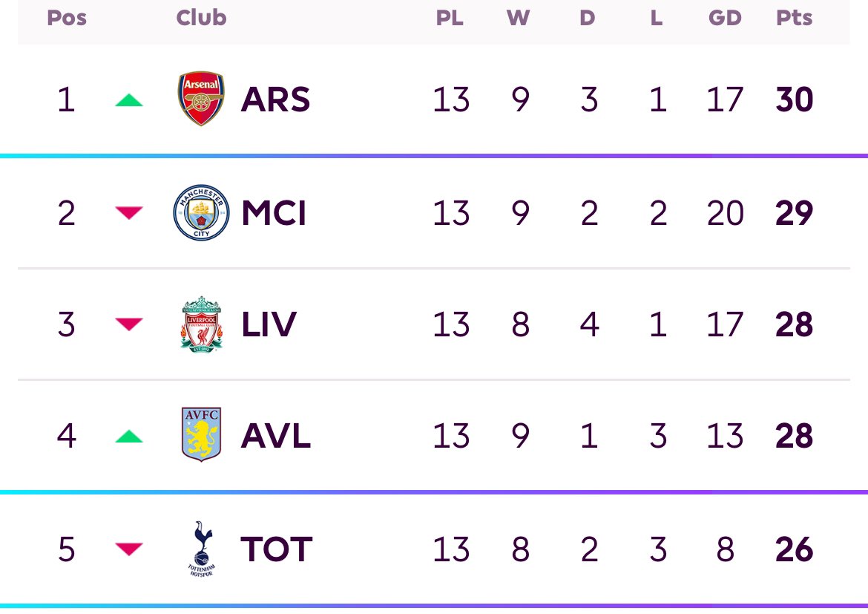Click the Liverpool club crest
The height and width of the screenshot is (614, 868).
point(202,324)
